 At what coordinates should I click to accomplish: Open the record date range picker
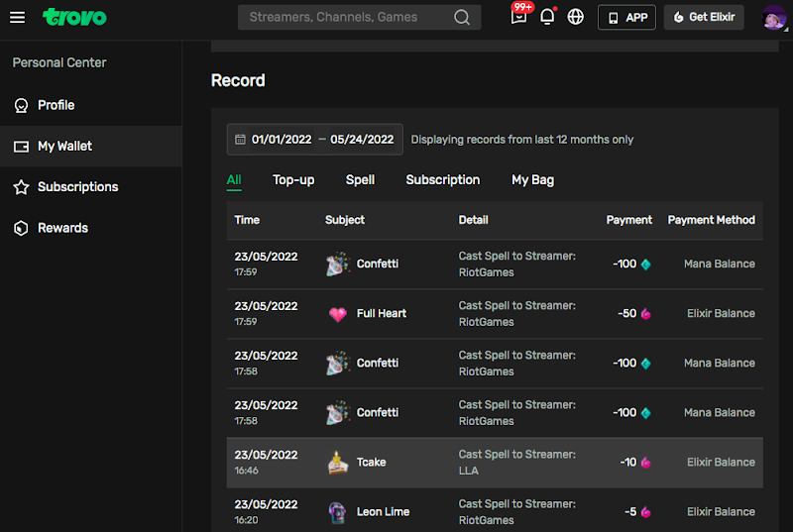pyautogui.click(x=314, y=140)
